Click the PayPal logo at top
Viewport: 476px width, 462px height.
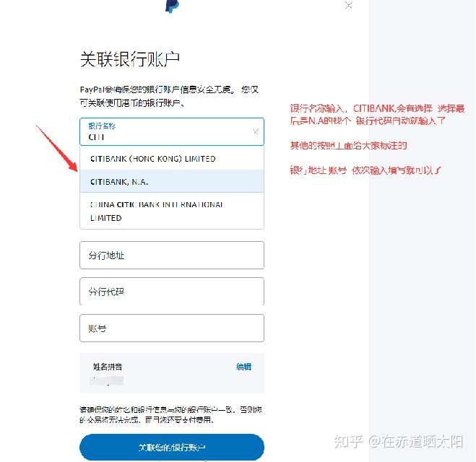click(x=172, y=6)
